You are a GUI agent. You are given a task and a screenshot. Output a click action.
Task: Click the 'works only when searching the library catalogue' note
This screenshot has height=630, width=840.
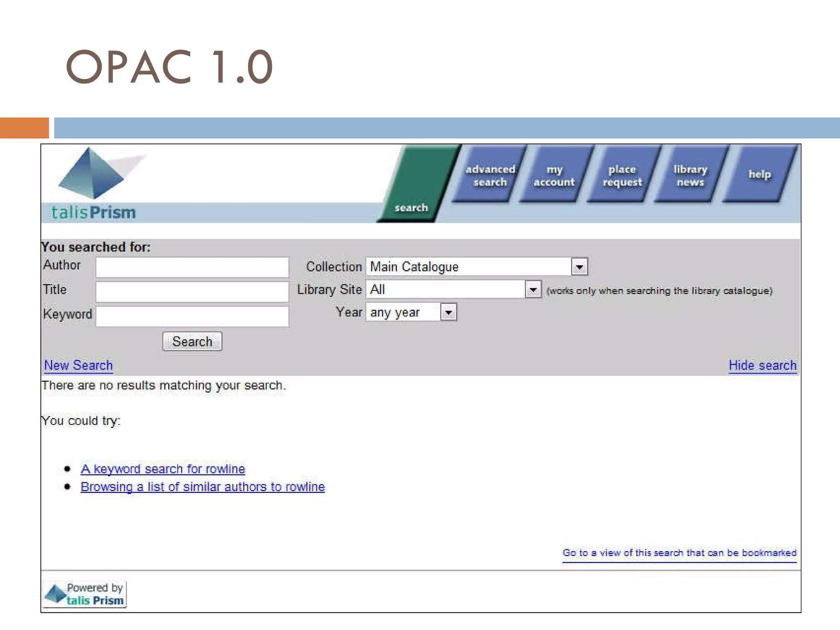pyautogui.click(x=660, y=291)
